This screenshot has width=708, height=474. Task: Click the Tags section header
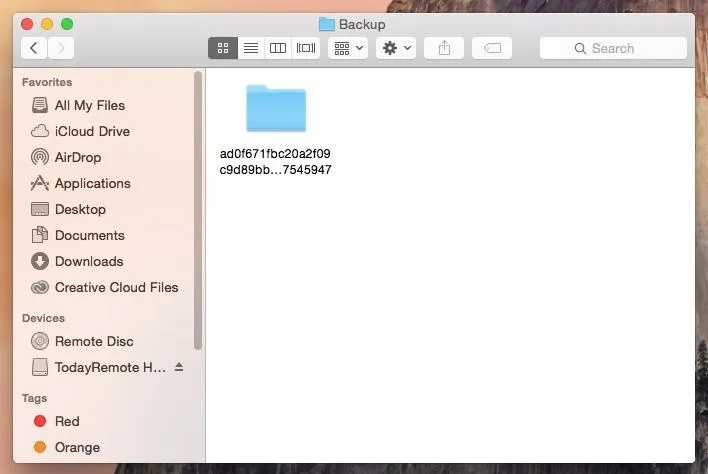pos(34,398)
